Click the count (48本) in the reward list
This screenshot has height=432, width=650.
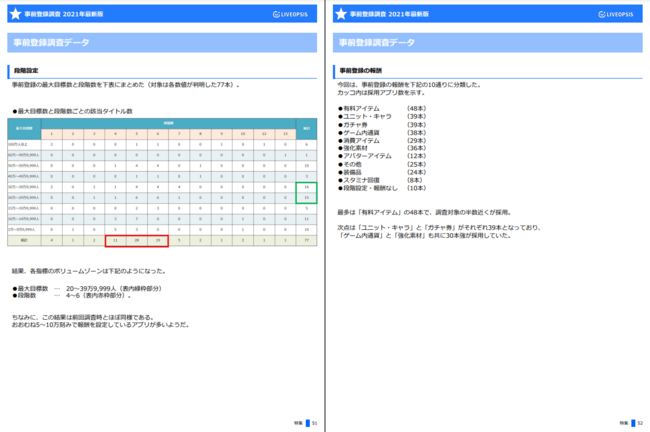pos(416,109)
